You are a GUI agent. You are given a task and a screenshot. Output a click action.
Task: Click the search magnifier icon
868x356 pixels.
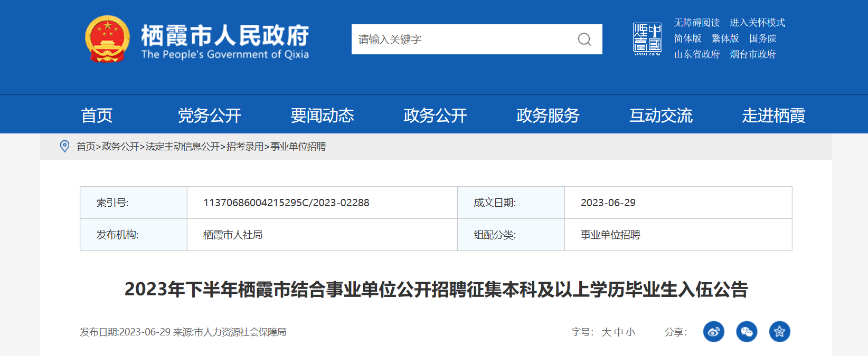584,40
